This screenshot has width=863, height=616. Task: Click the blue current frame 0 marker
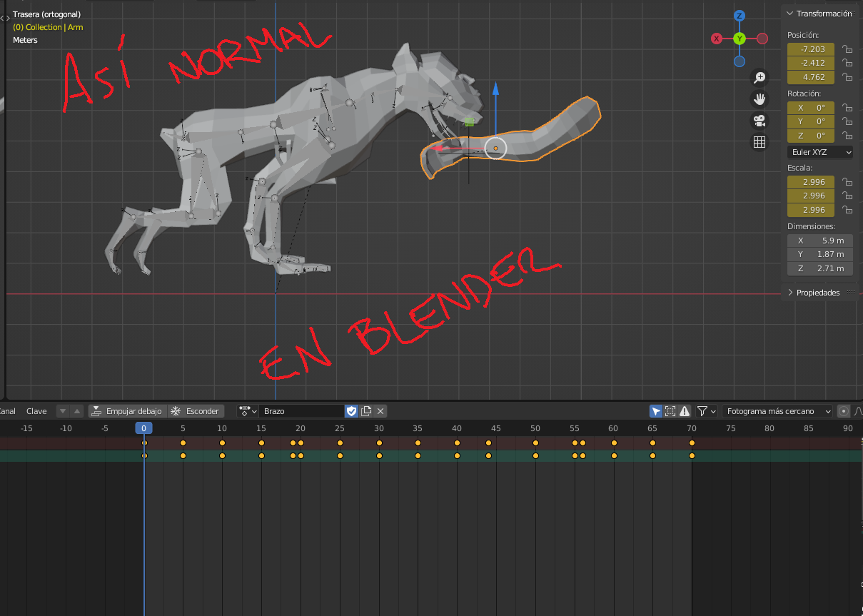(143, 428)
